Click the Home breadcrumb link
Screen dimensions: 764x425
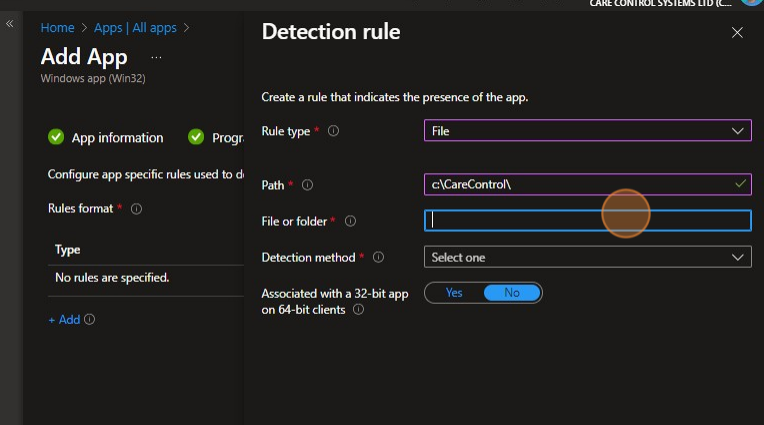tap(57, 27)
